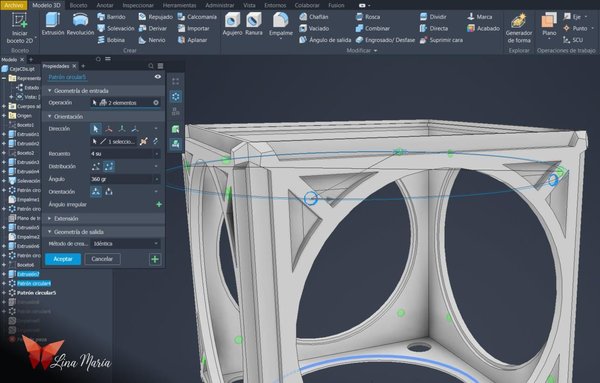600x383 pixels.
Task: Click the Importar tool
Action: pos(193,28)
